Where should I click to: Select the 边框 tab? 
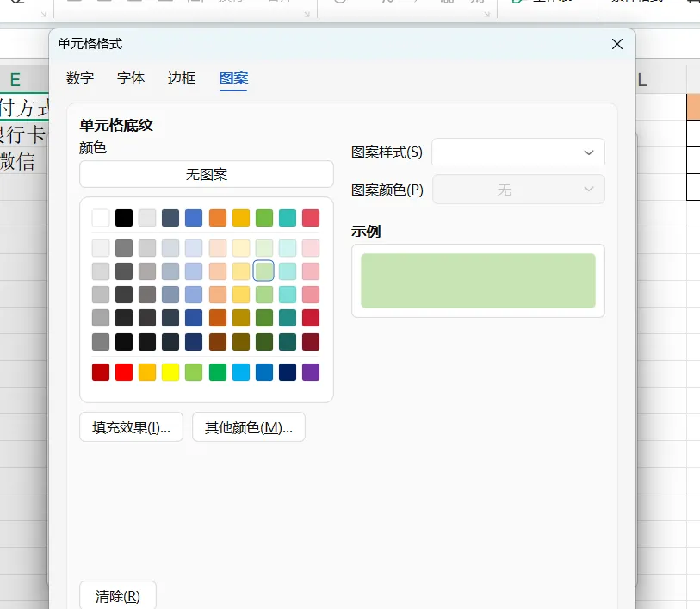point(182,78)
